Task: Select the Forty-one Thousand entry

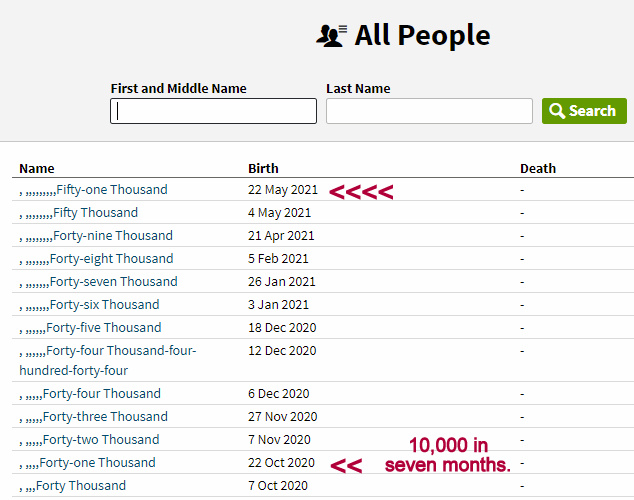Action: (x=97, y=463)
